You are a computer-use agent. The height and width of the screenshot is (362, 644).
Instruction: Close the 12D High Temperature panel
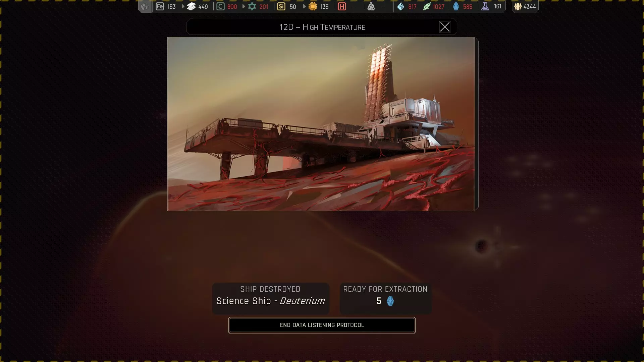click(x=444, y=27)
